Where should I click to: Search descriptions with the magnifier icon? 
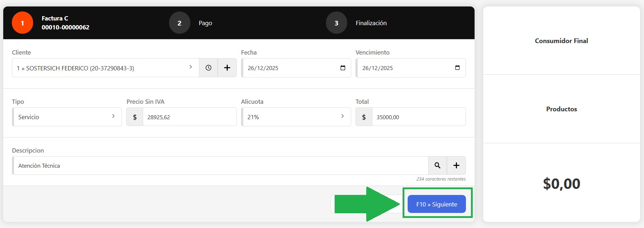tap(437, 166)
